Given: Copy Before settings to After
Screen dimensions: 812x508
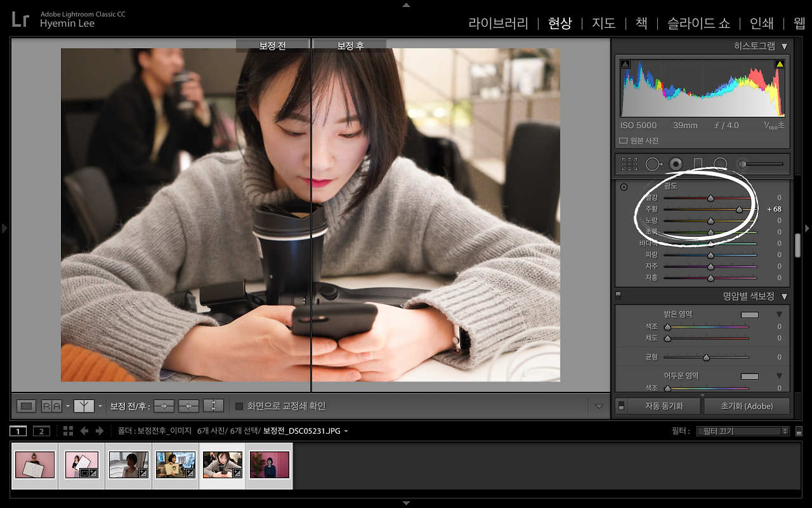Looking at the screenshot, I should point(164,406).
